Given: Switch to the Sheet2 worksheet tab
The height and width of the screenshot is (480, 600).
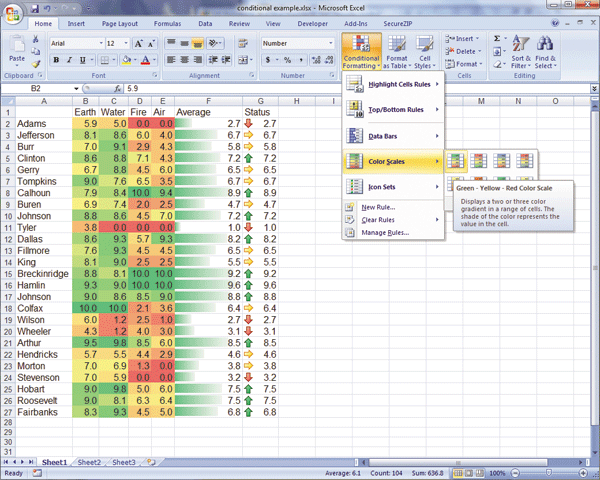Looking at the screenshot, I should [x=90, y=462].
